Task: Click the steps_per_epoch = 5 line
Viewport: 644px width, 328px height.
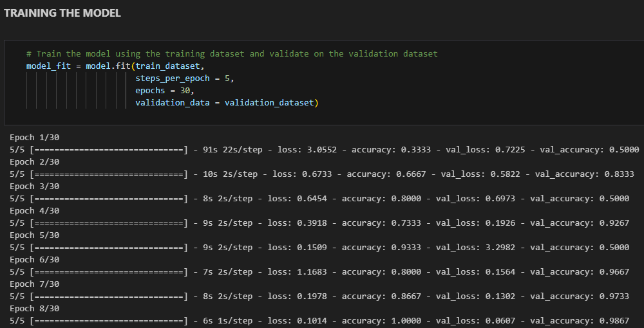Action: point(185,78)
